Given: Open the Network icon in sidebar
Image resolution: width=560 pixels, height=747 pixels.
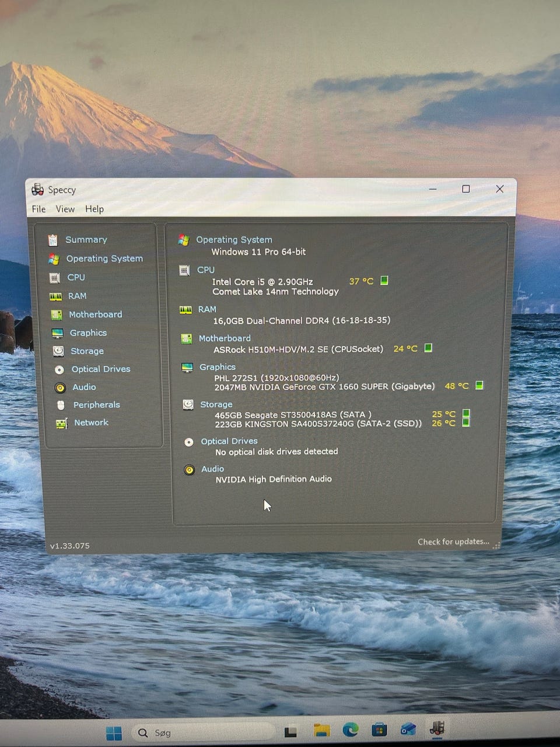Looking at the screenshot, I should tap(61, 423).
